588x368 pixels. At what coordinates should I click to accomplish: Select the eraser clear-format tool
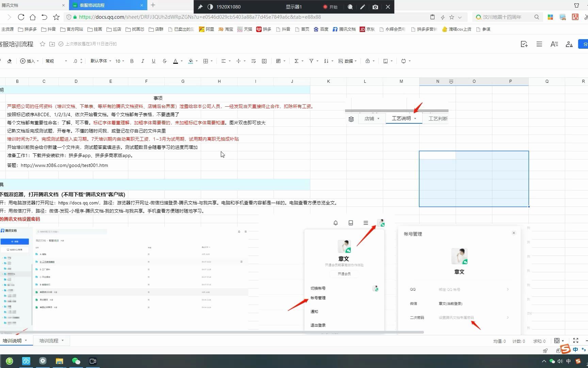click(9, 61)
